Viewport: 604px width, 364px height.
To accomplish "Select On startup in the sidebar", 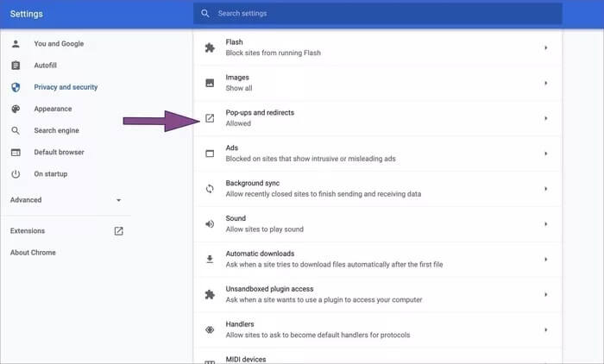I will (51, 174).
